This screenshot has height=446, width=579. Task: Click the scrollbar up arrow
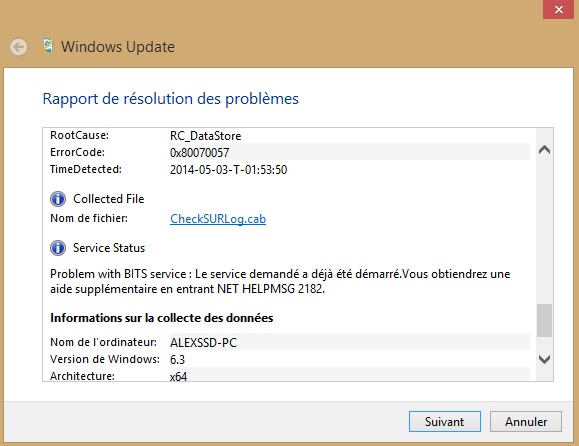pos(545,150)
